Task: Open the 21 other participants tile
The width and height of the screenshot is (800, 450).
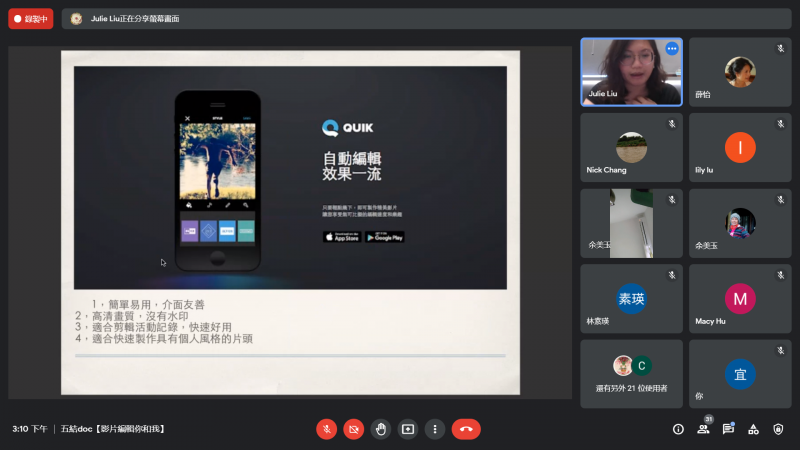Action: click(x=631, y=374)
